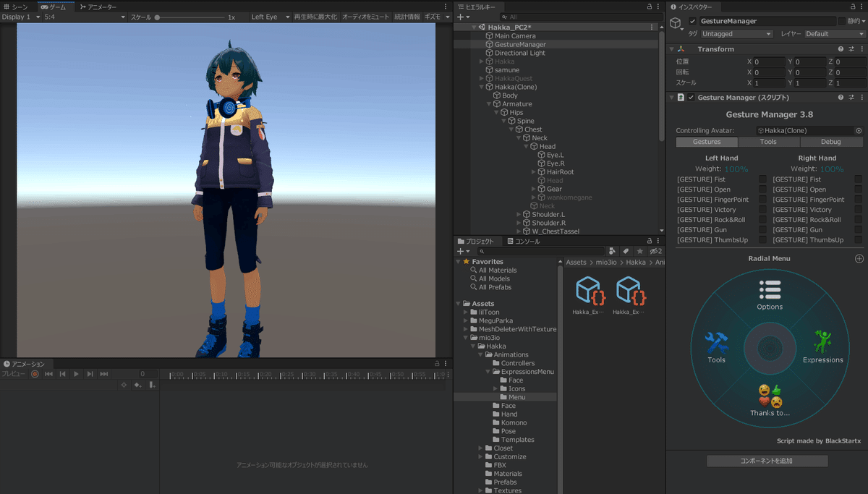Switch to the Debug tab in Gesture Manager
Screen dimensions: 868x494
[831, 142]
